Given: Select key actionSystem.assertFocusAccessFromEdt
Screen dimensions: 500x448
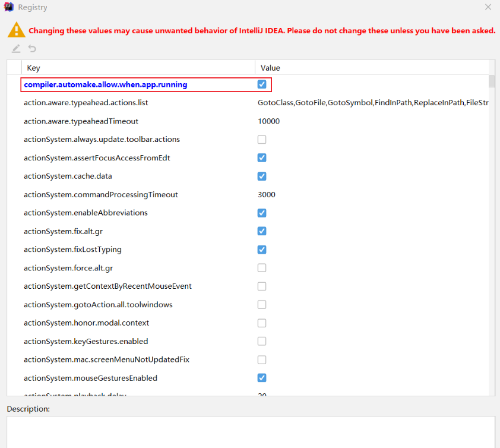Looking at the screenshot, I should point(97,158).
